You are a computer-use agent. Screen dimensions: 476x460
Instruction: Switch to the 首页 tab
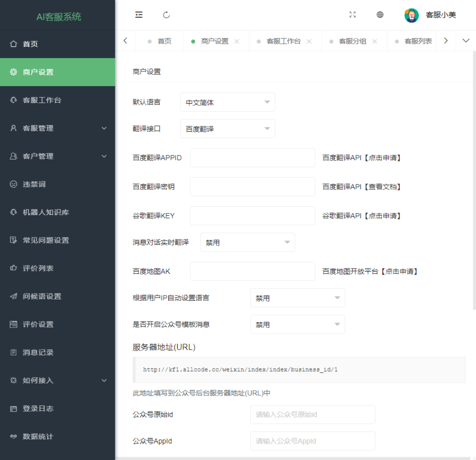pos(160,41)
